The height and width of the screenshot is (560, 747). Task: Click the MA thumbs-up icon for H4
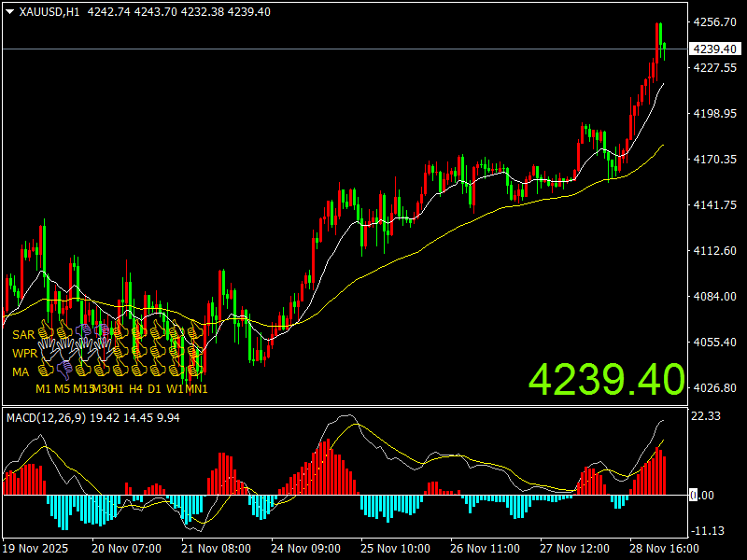(x=136, y=371)
